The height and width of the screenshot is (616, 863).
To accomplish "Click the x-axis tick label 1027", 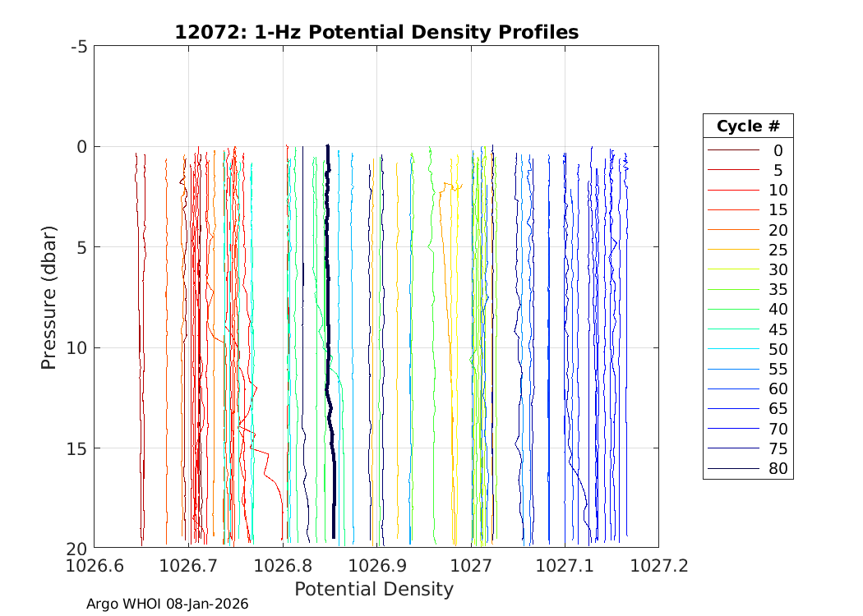I will [x=471, y=565].
